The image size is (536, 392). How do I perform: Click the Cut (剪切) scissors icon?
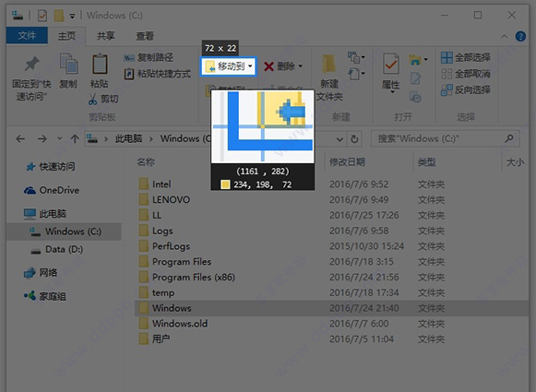[x=92, y=99]
